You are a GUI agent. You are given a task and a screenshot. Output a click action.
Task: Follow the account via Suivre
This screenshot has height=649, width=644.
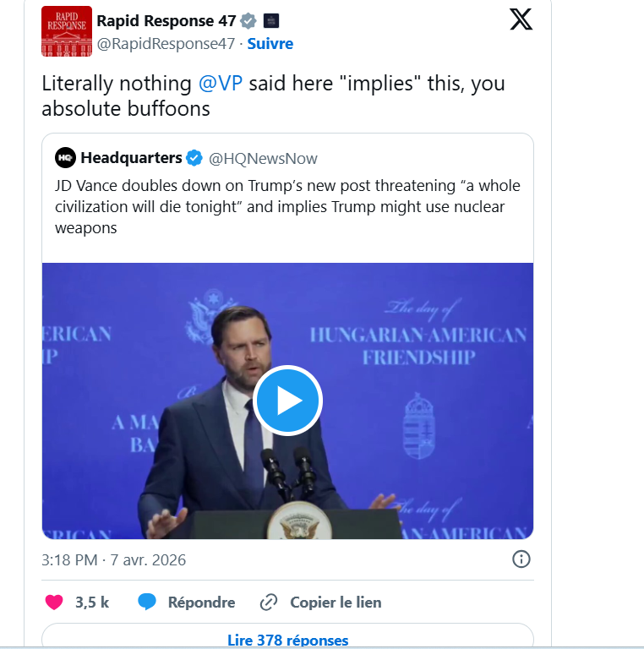[270, 43]
